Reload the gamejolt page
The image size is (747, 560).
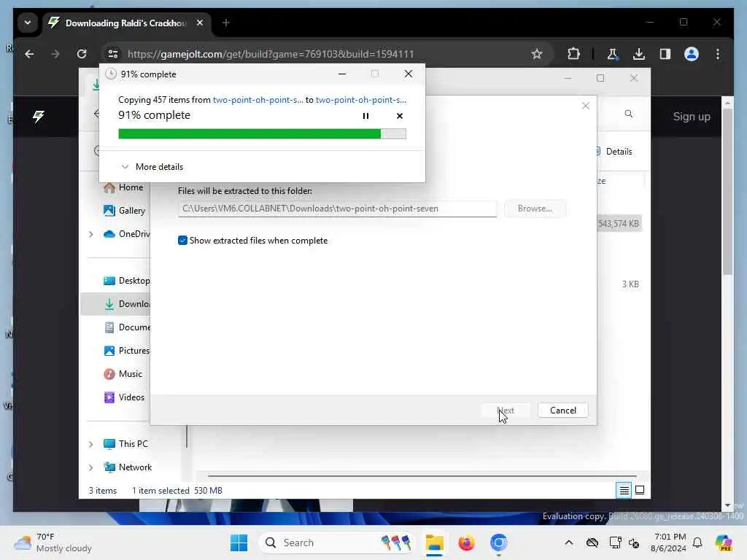[82, 54]
